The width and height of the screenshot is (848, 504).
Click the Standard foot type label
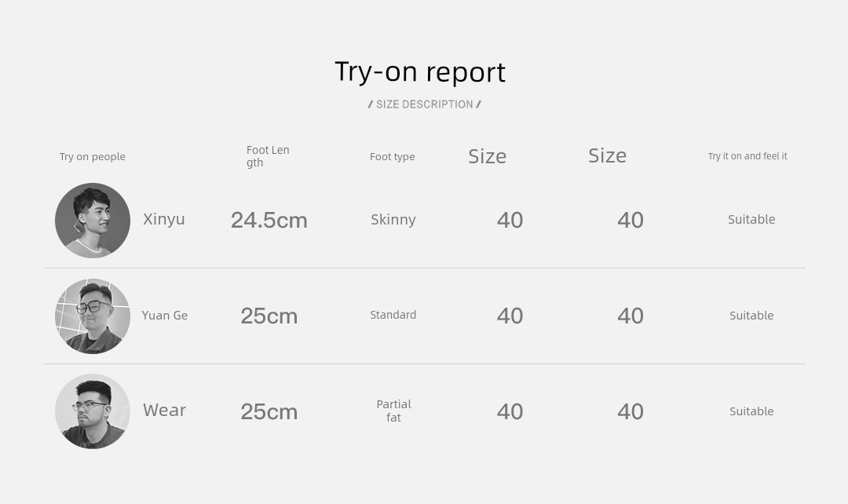pyautogui.click(x=393, y=315)
